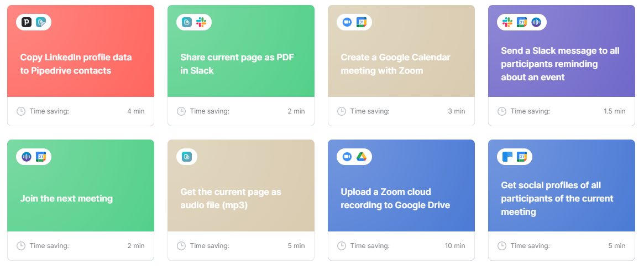This screenshot has height=268, width=644.
Task: Open the Slack event reminder playbook card
Action: click(560, 64)
